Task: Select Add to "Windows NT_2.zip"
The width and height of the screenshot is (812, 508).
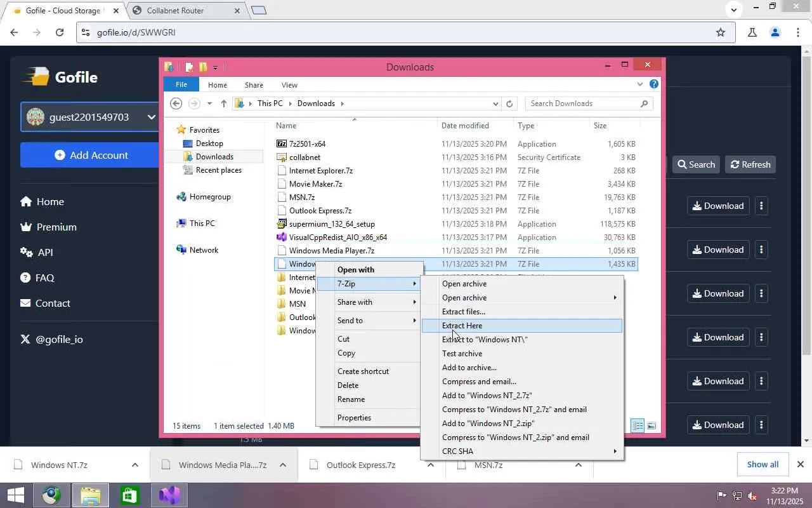Action: 522,424
